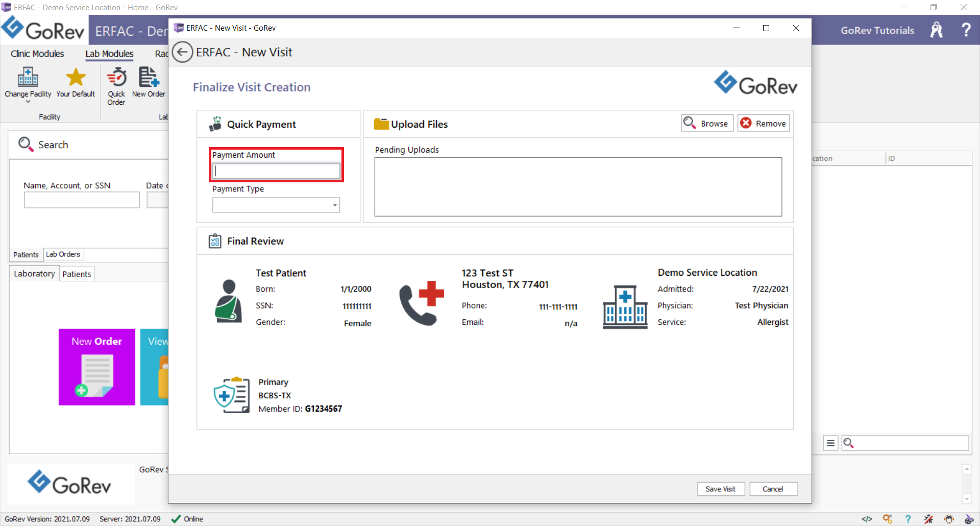
Task: Click the large question mark help icon
Action: pyautogui.click(x=966, y=30)
